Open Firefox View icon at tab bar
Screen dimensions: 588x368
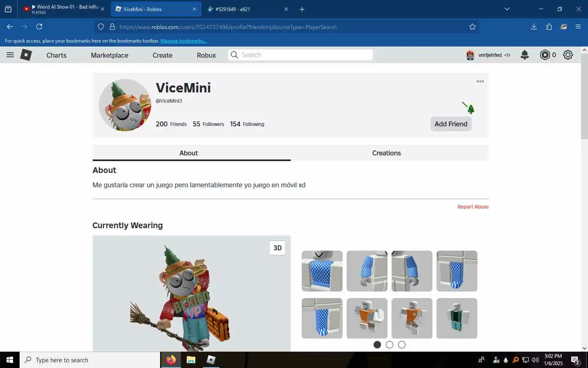(8, 9)
